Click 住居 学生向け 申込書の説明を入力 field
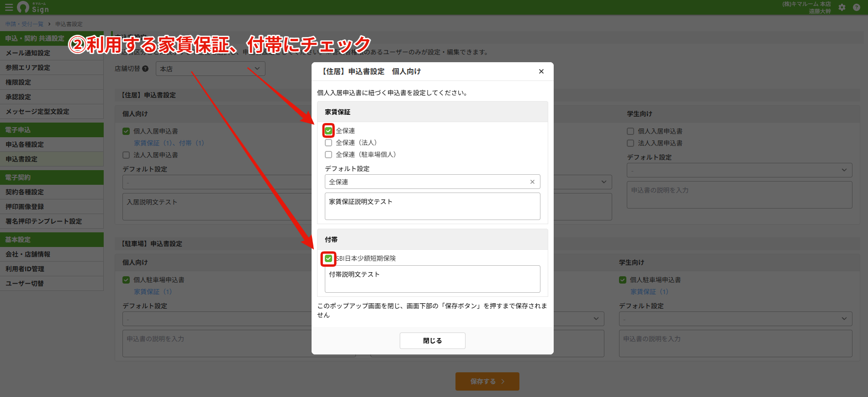The height and width of the screenshot is (397, 868). click(740, 195)
